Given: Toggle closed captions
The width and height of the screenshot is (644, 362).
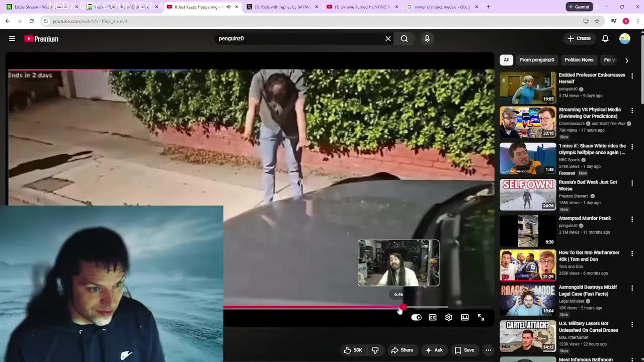Looking at the screenshot, I should 432,317.
